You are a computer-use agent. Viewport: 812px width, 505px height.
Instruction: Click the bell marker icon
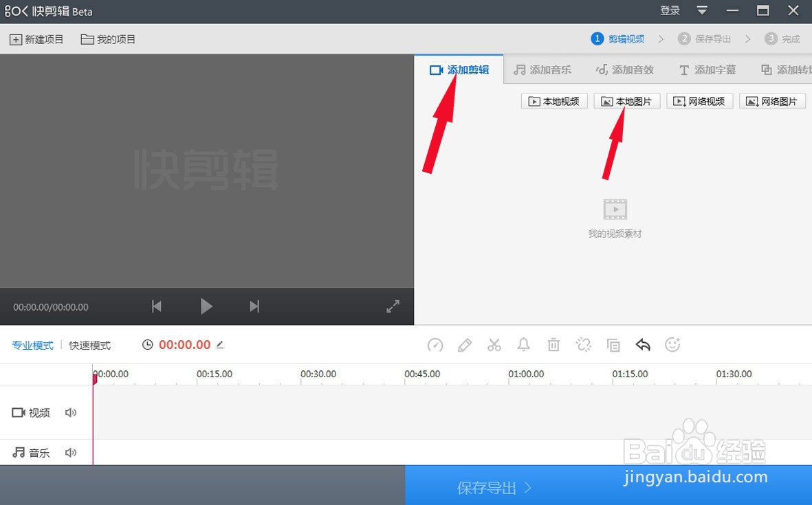[523, 345]
